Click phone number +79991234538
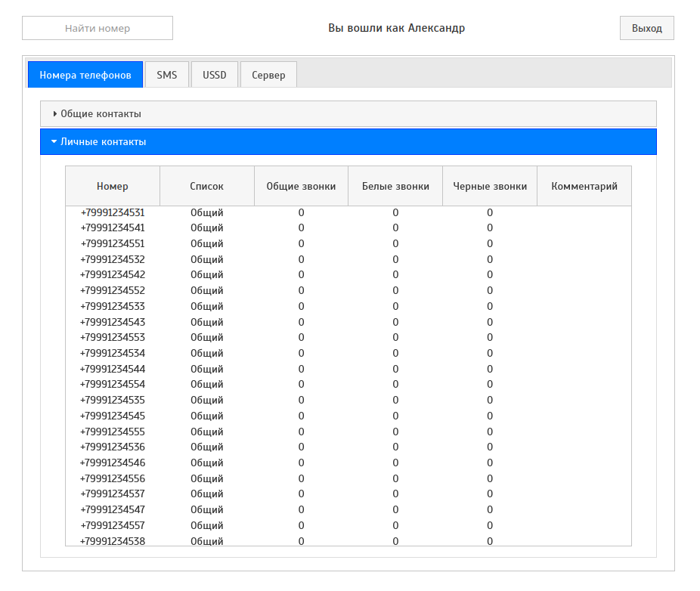Image resolution: width=700 pixels, height=591 pixels. point(113,540)
